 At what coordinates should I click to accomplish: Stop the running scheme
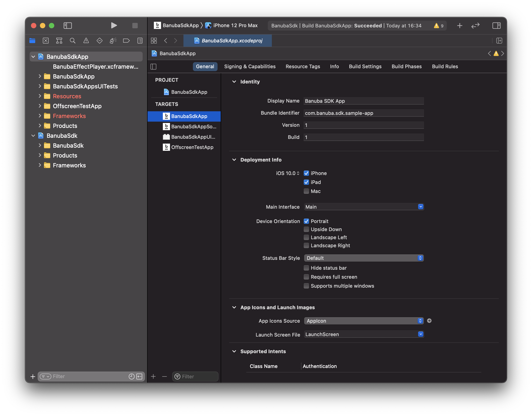point(135,26)
